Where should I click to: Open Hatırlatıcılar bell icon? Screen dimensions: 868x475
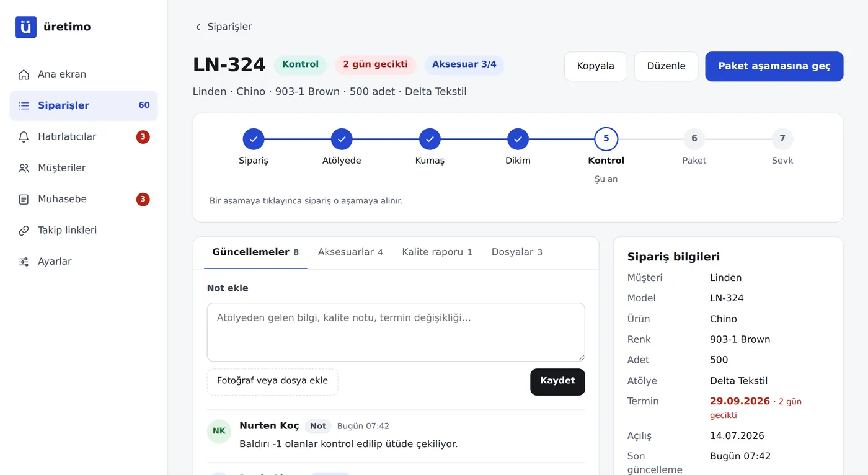pos(24,137)
